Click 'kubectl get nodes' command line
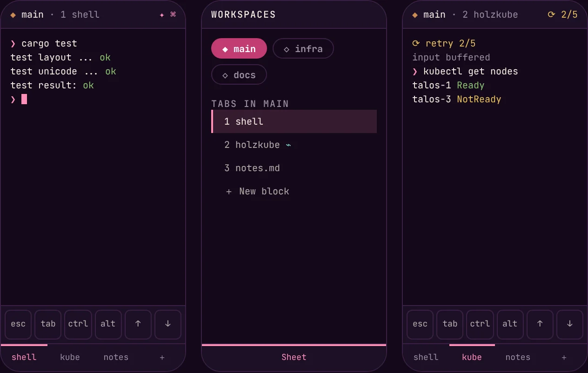The image size is (588, 373). [465, 71]
